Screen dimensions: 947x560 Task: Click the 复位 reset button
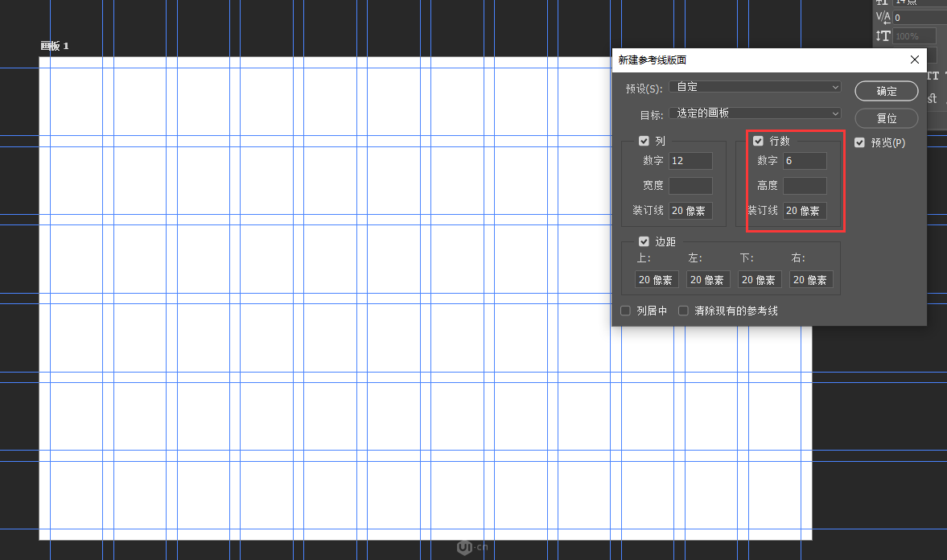886,118
